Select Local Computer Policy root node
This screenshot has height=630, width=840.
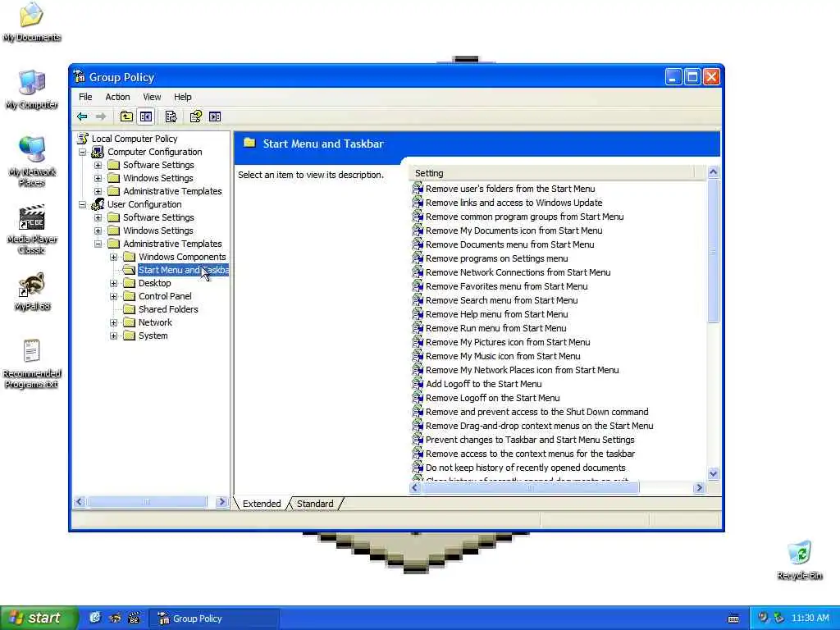(x=134, y=139)
